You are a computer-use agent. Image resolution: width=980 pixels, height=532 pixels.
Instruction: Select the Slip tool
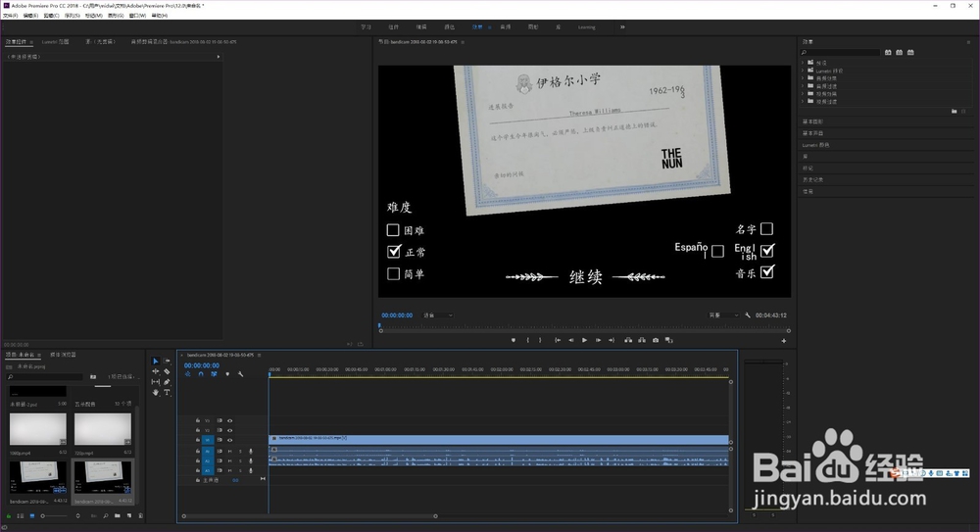click(x=156, y=382)
